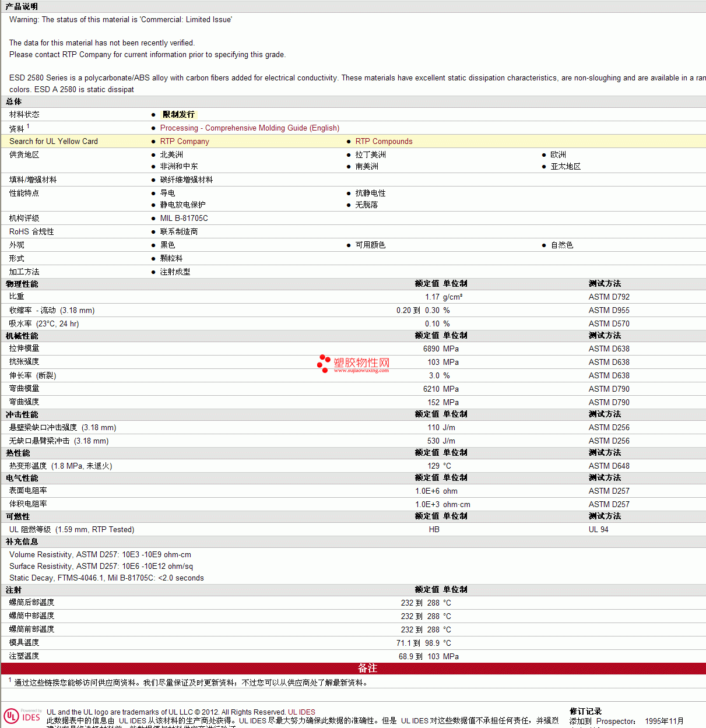This screenshot has width=706, height=728.
Task: Click the ASTM D648 test method
Action: (609, 466)
